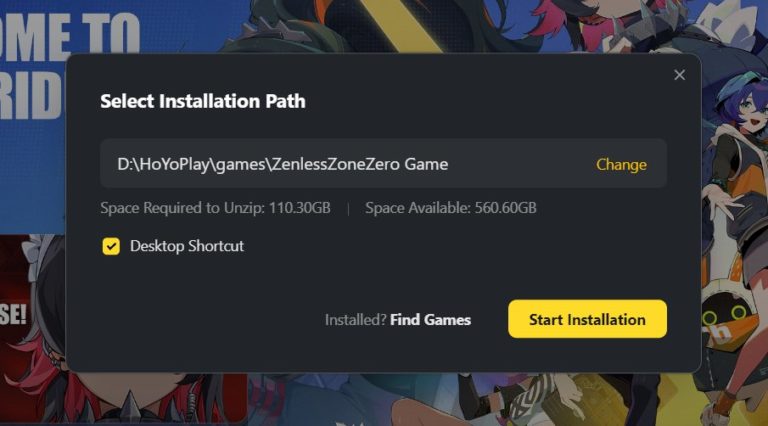Close the Select Installation Path dialog
768x426 pixels.
pos(679,75)
